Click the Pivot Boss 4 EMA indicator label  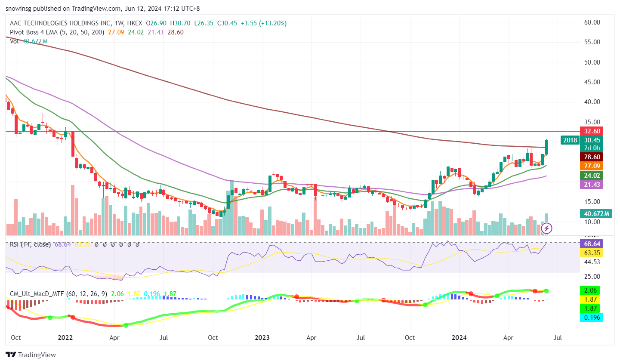(x=57, y=32)
